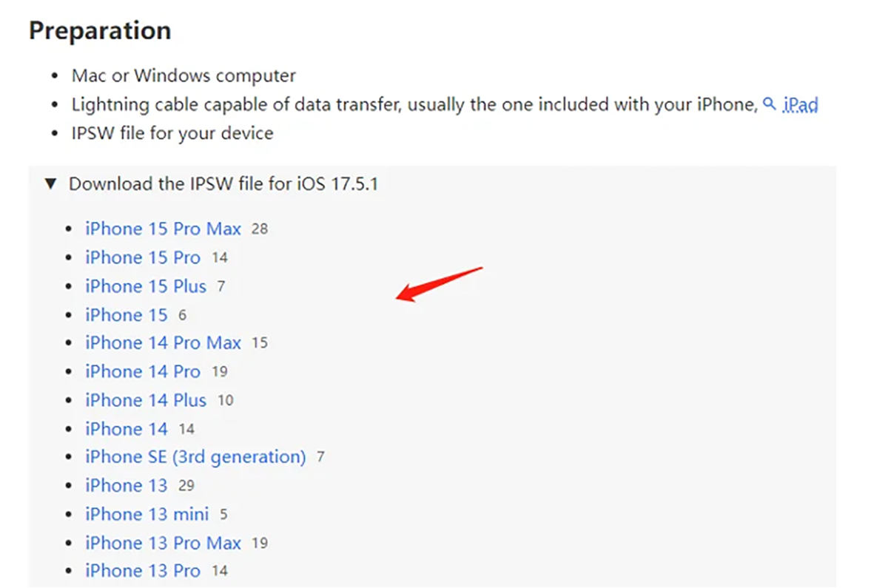
Task: Click the iPhone 15 link
Action: pyautogui.click(x=126, y=314)
